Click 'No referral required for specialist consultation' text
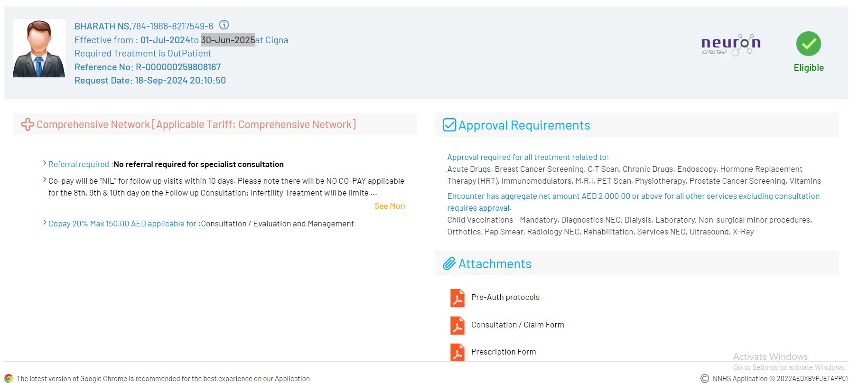This screenshot has height=383, width=868. 198,164
